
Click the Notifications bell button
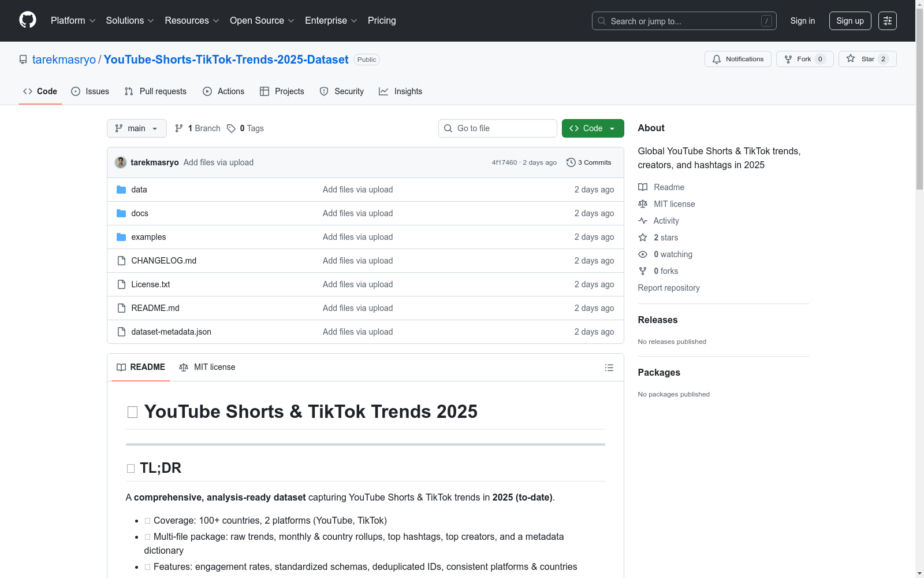tap(737, 59)
